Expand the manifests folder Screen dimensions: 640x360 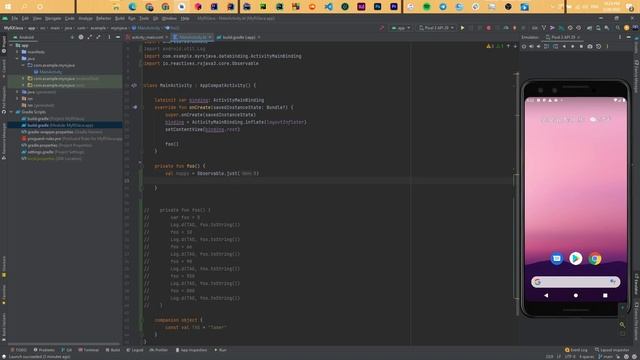point(18,52)
